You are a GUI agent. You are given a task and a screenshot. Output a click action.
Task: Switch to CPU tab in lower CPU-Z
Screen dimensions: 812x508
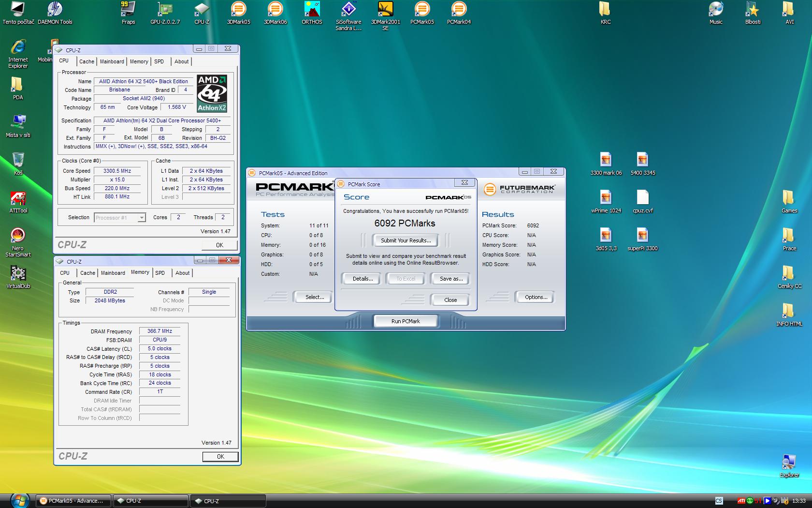pyautogui.click(x=65, y=273)
